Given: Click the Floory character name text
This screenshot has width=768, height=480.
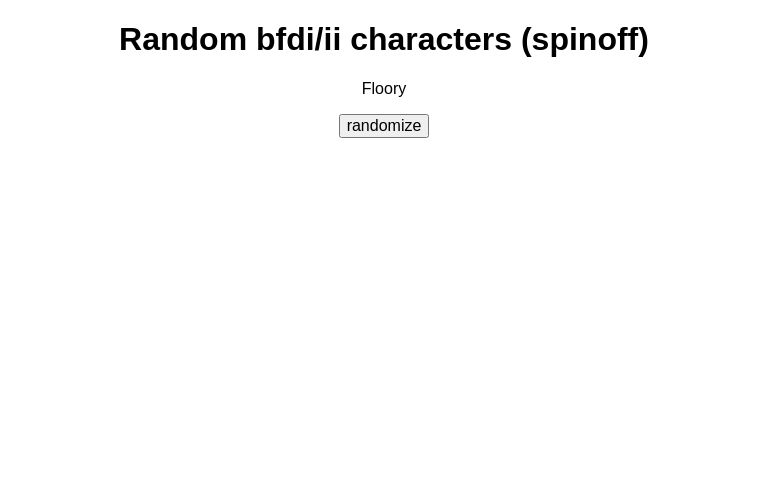Looking at the screenshot, I should [384, 89].
